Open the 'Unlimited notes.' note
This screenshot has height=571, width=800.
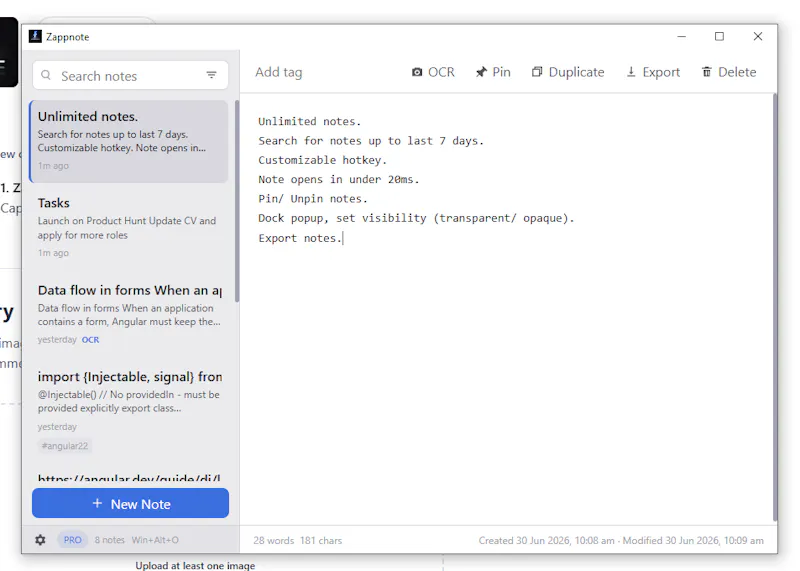[x=129, y=141]
